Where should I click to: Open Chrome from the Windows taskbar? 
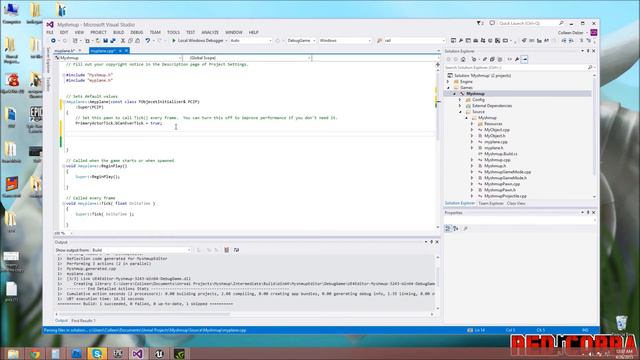click(35, 353)
